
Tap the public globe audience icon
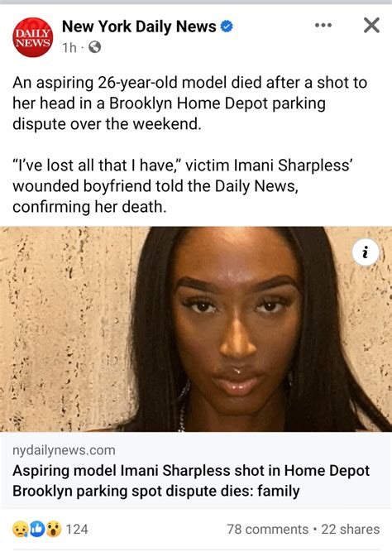(x=94, y=47)
